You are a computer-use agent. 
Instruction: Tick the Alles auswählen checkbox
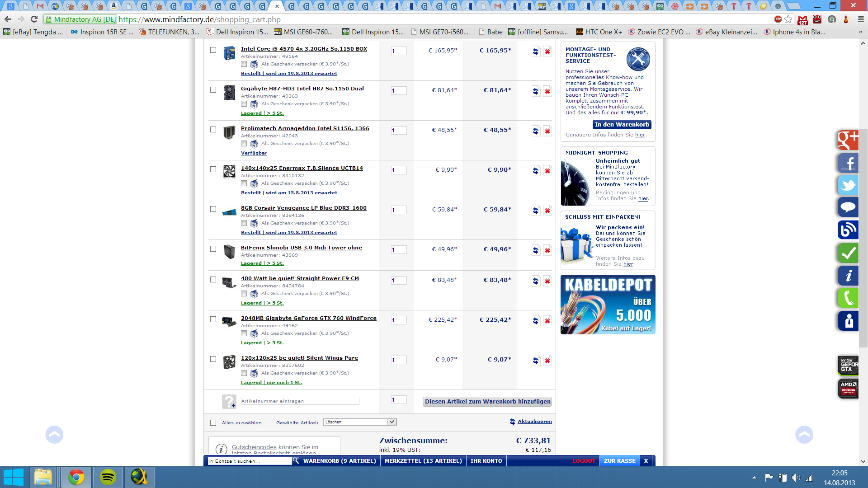[x=213, y=423]
